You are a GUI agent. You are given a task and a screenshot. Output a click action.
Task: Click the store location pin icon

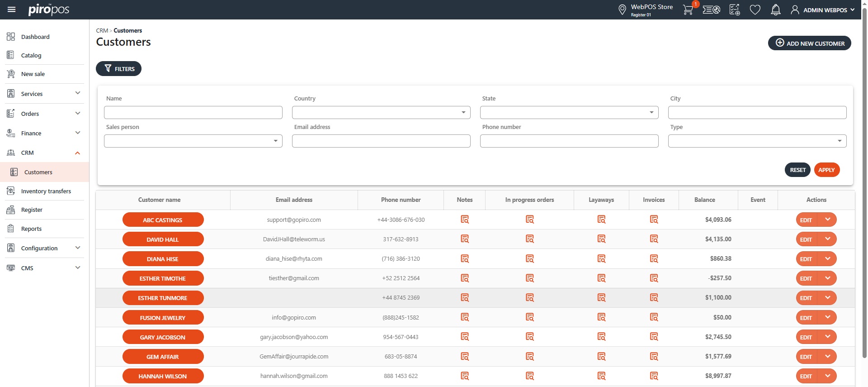click(x=622, y=10)
